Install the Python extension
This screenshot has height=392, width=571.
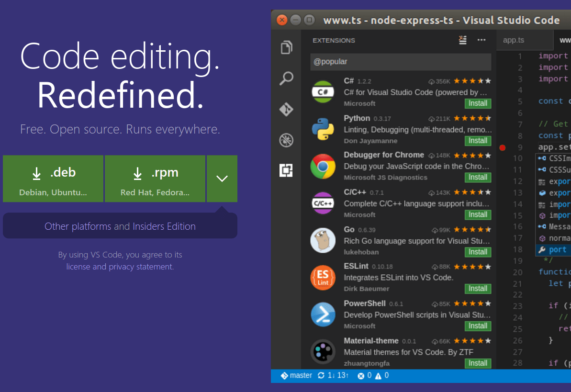(478, 141)
